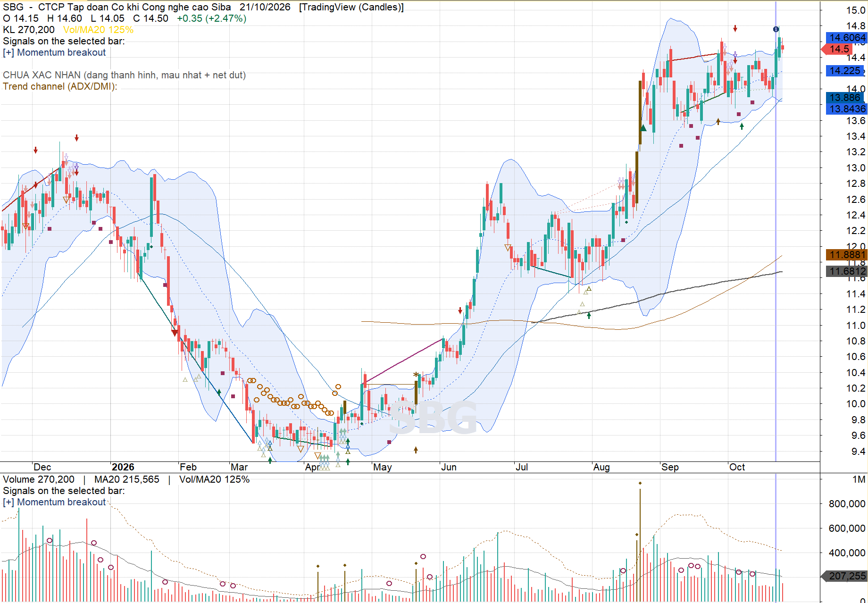Click the Sep label on the time axis
This screenshot has width=868, height=603.
(670, 467)
